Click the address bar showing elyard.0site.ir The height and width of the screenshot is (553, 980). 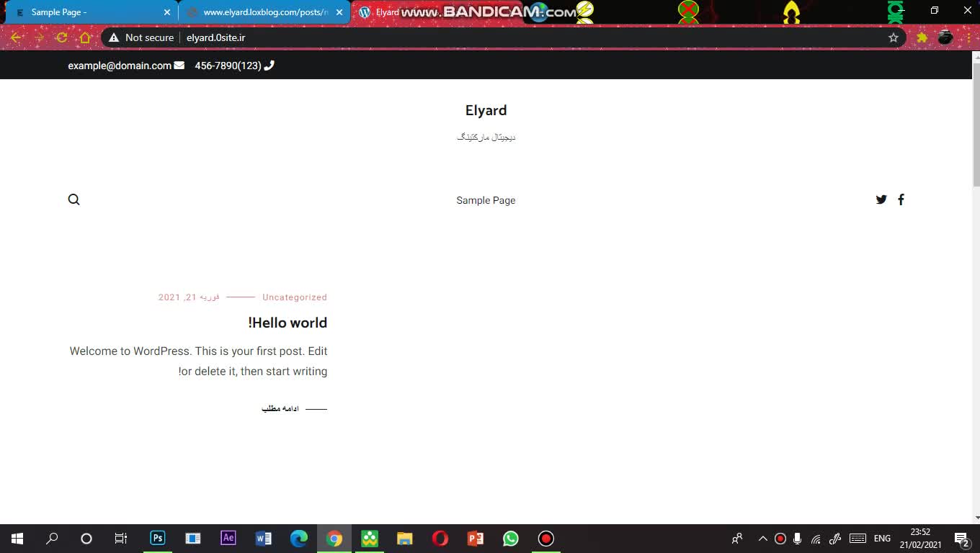pos(504,37)
